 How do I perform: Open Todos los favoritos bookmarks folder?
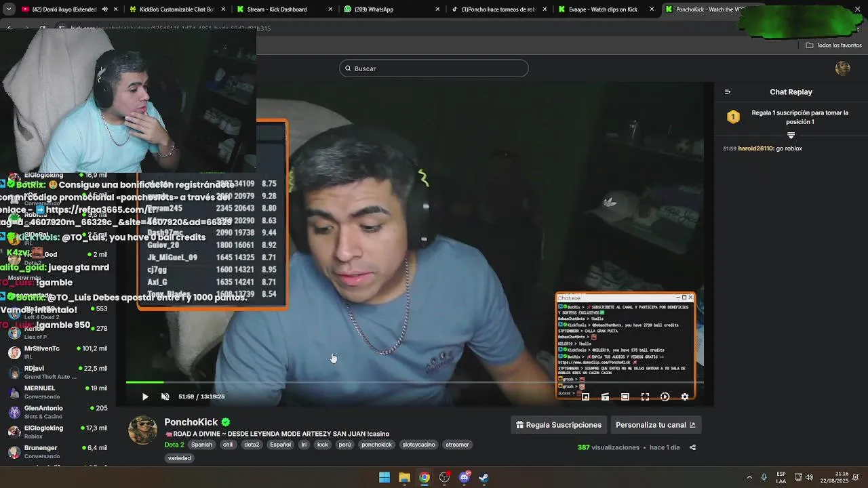pos(833,45)
